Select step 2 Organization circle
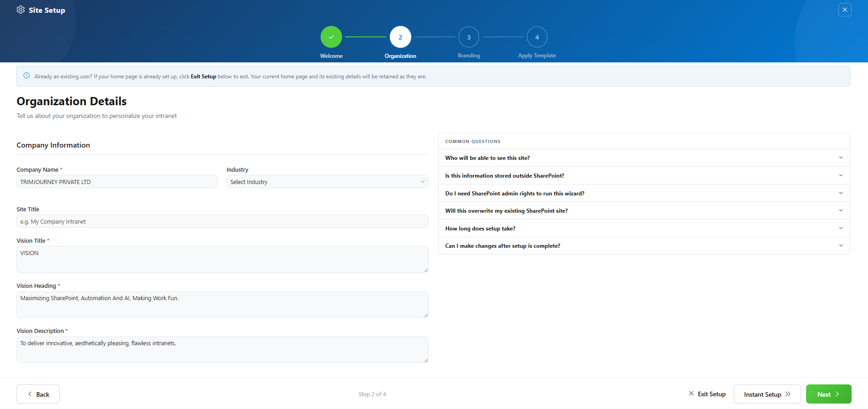Image resolution: width=868 pixels, height=409 pixels. (x=400, y=37)
